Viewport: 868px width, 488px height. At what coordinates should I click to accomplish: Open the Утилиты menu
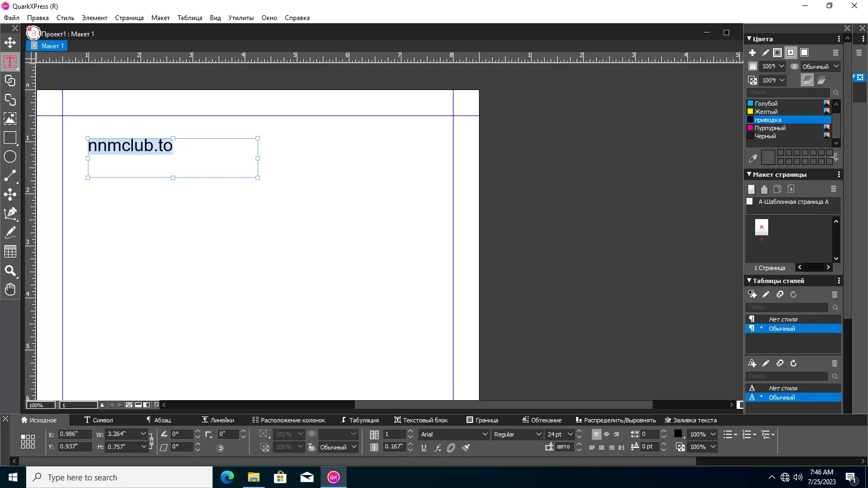[241, 18]
